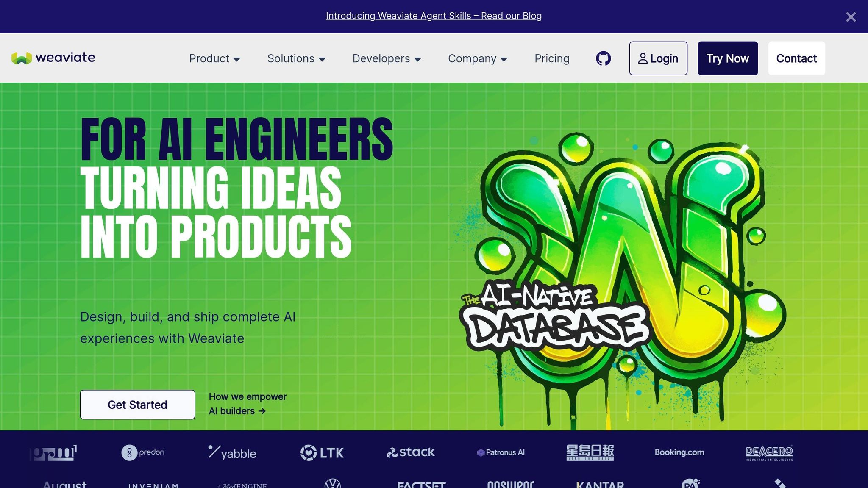Open Weaviate Agent Skills blog link
Viewport: 868px width, 488px height.
click(x=434, y=16)
